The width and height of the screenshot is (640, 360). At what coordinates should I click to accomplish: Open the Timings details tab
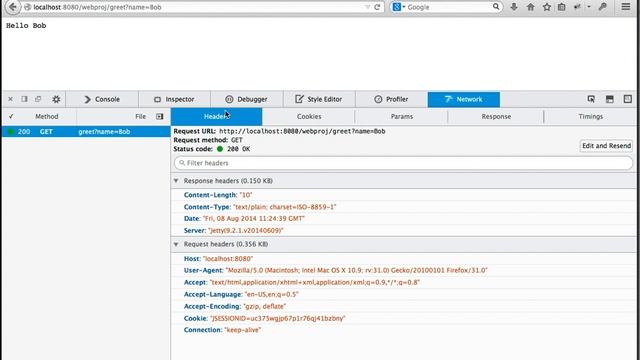(590, 116)
